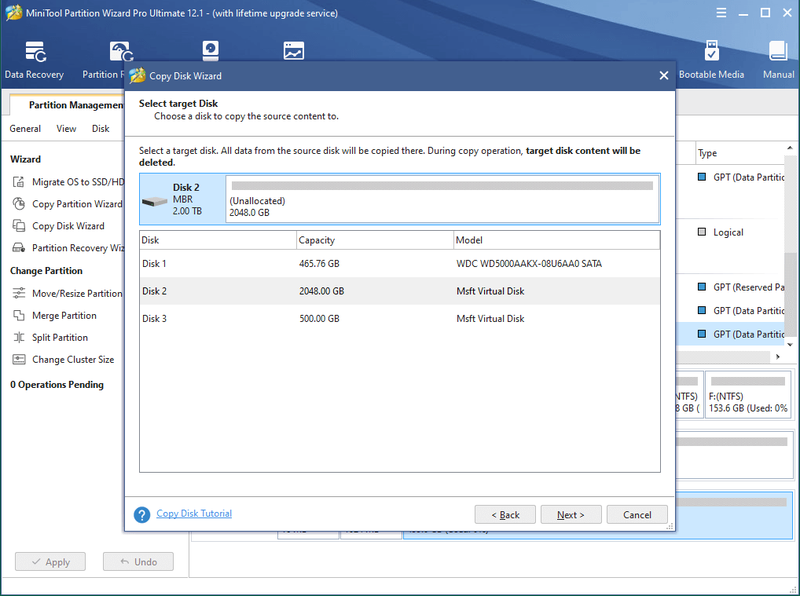Launch the Bootable Media builder
Viewport: 800px width, 596px height.
(x=711, y=60)
